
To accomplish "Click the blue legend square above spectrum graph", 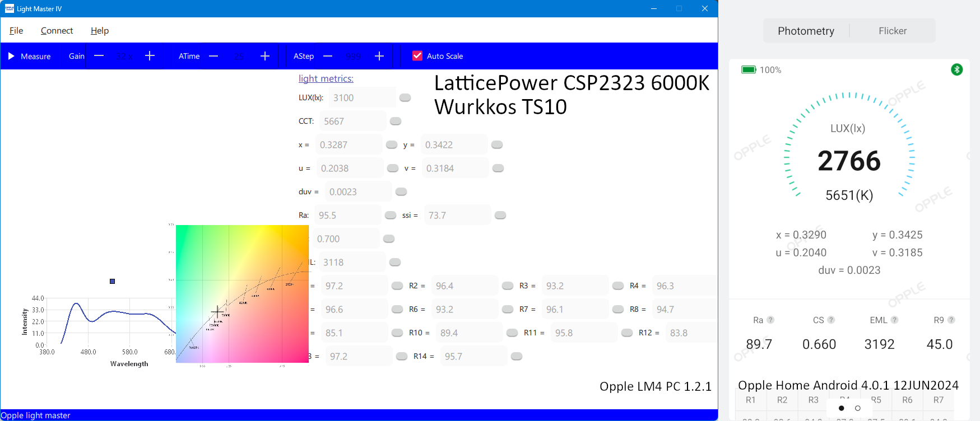I will click(x=112, y=281).
